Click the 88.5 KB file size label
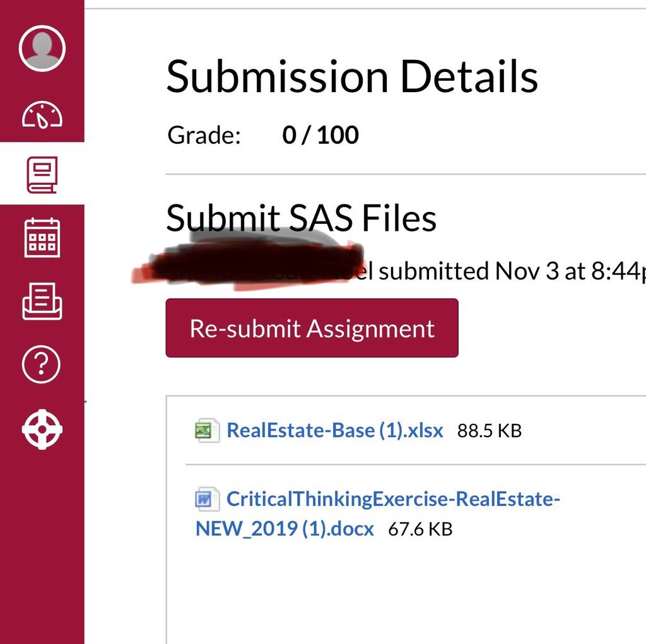 [x=490, y=431]
